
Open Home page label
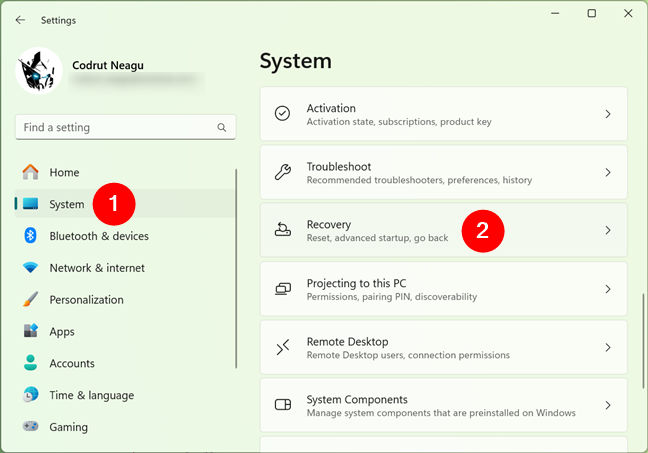(64, 172)
